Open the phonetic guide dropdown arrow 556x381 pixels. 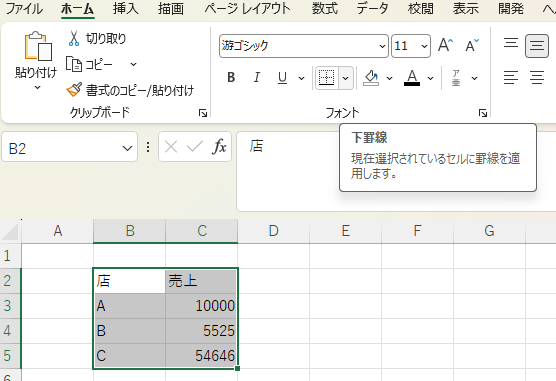(474, 78)
